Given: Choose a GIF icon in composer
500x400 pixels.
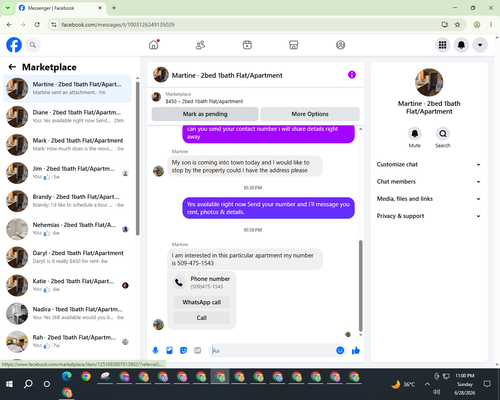Looking at the screenshot, I should point(198,350).
